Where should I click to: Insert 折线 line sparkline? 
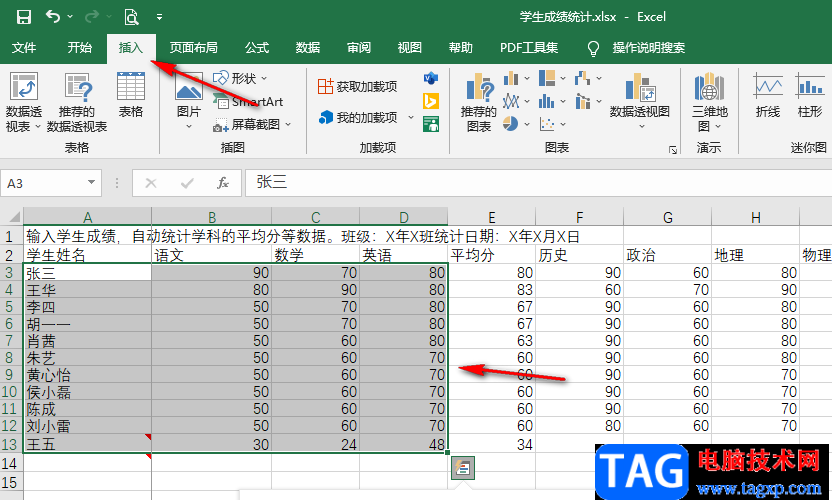click(x=768, y=96)
